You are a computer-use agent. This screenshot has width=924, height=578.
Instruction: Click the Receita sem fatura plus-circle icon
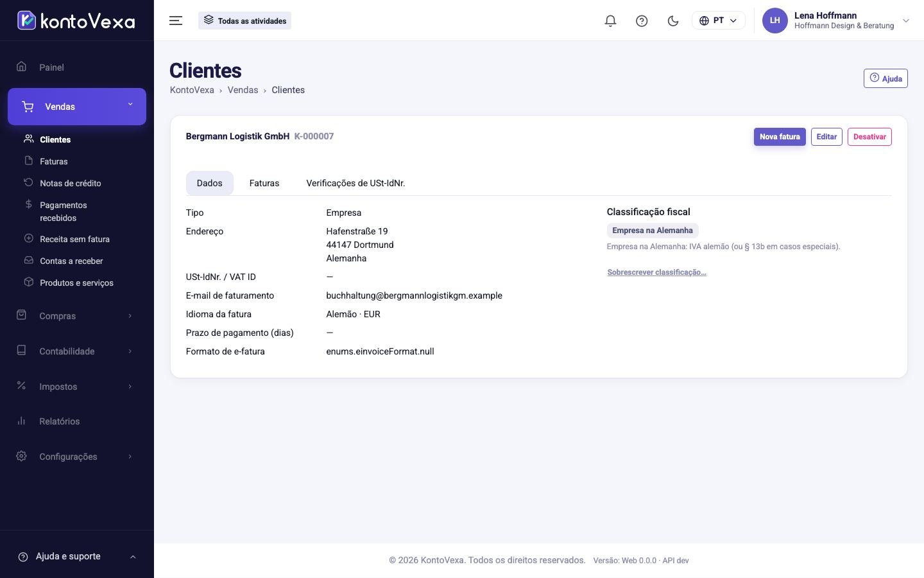[28, 238]
